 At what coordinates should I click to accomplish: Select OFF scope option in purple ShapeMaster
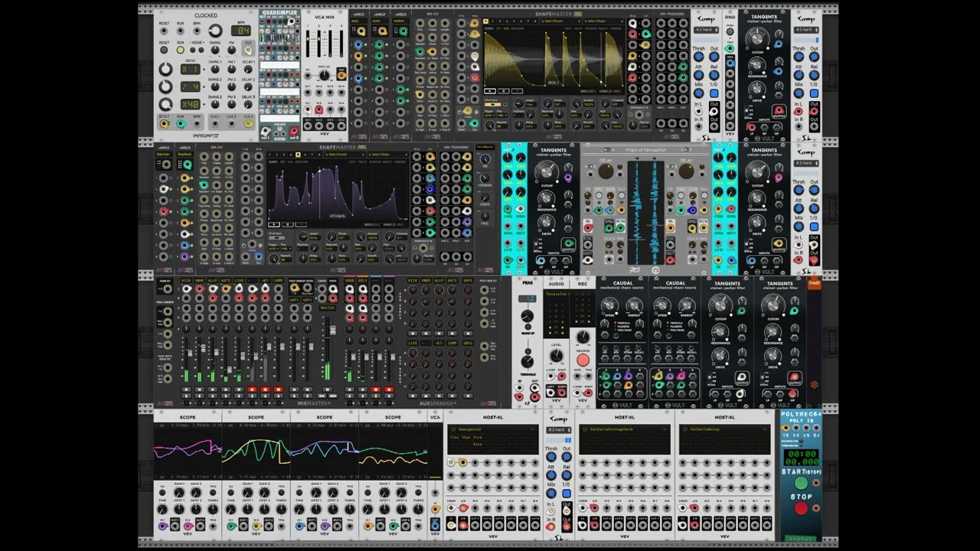coord(283,162)
